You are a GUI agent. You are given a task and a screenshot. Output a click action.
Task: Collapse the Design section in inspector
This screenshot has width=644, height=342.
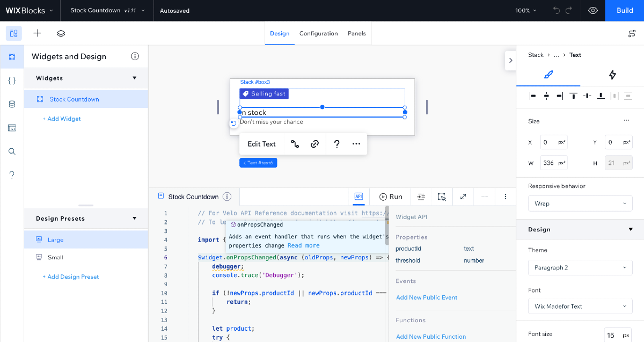click(631, 229)
